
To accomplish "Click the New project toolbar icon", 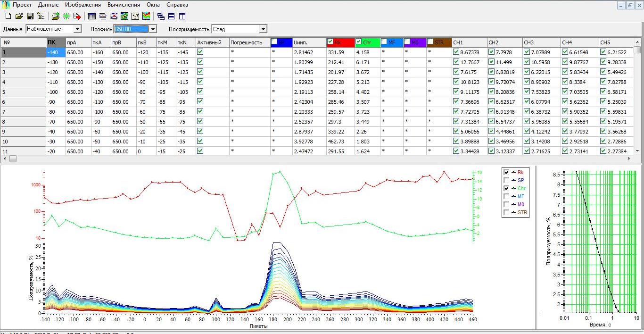I will pos(8,16).
